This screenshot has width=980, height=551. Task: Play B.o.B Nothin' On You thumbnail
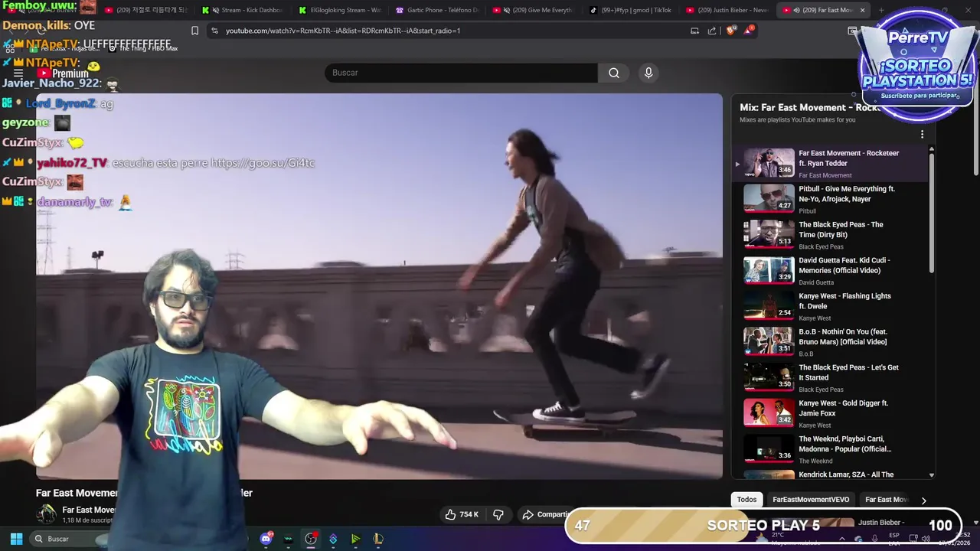point(769,341)
